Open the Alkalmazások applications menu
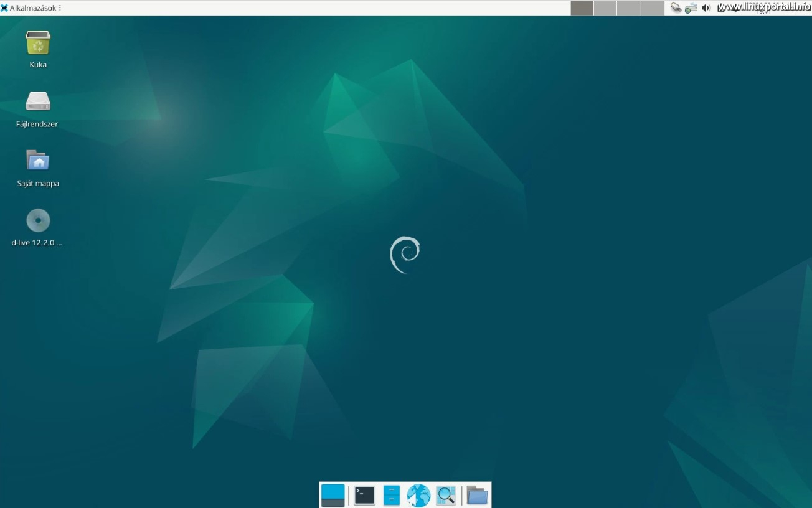Image resolution: width=812 pixels, height=508 pixels. (29, 8)
